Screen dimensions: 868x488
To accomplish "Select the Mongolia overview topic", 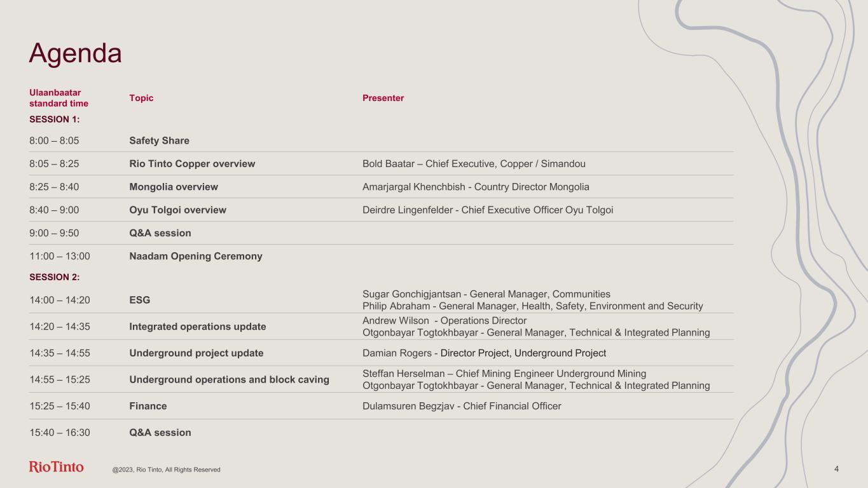I will (x=174, y=187).
